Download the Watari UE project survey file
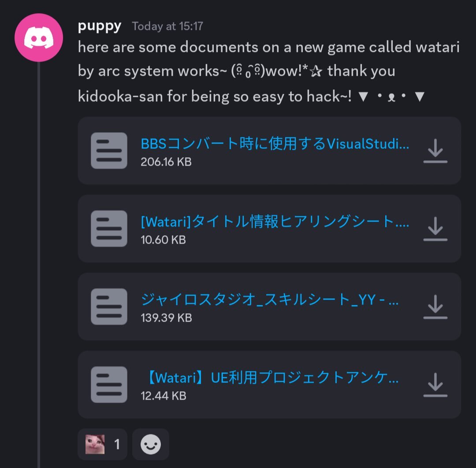Viewport: 476px width, 468px height. coord(435,385)
